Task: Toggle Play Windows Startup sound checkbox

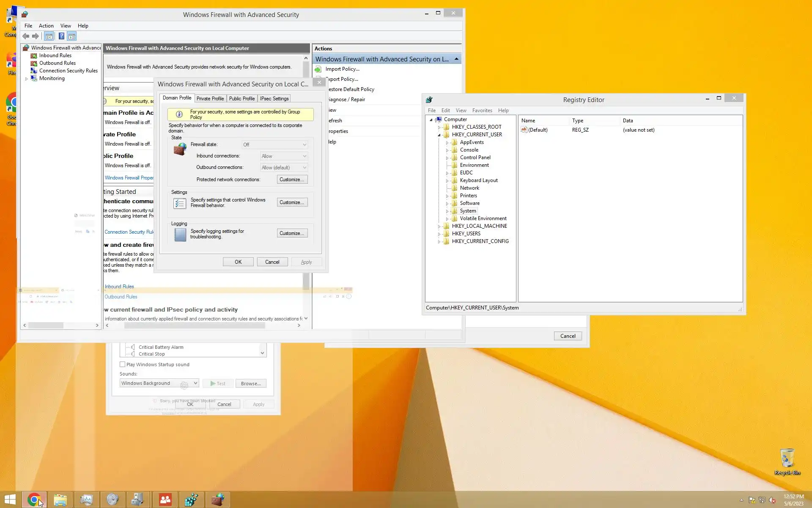Action: click(x=123, y=364)
